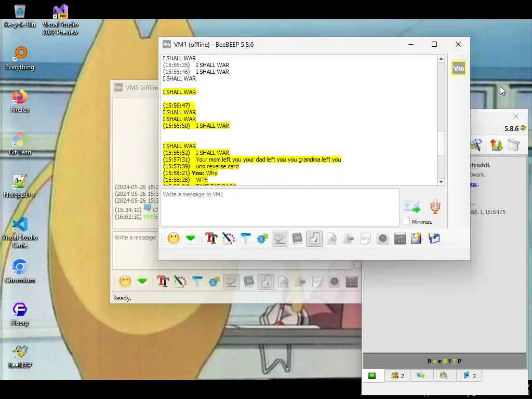
Task: Click the funnel filter icon in VM5 window
Action: pos(197,281)
